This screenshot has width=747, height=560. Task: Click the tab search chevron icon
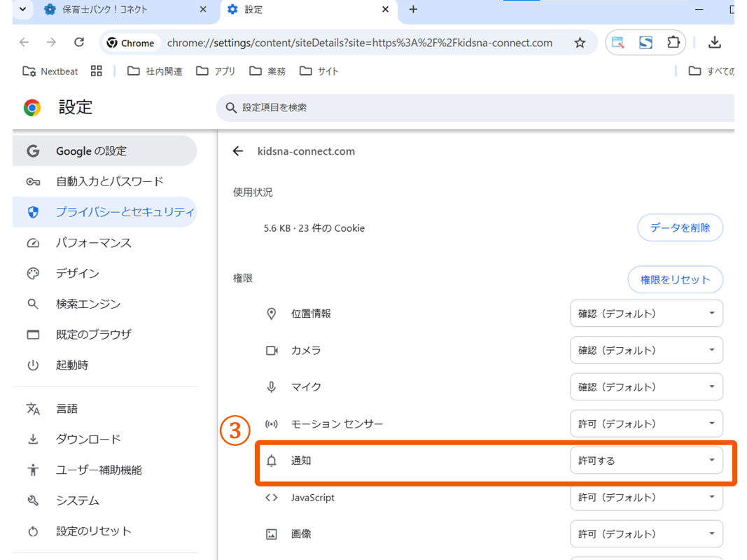pyautogui.click(x=22, y=9)
